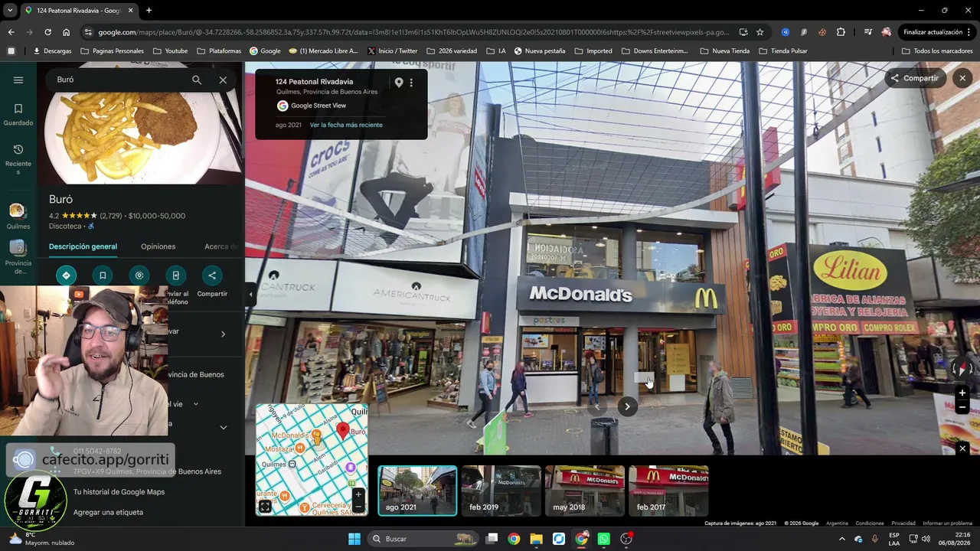Image resolution: width=980 pixels, height=551 pixels.
Task: Open the Chrome extensions puzzle menu
Action: (x=841, y=32)
